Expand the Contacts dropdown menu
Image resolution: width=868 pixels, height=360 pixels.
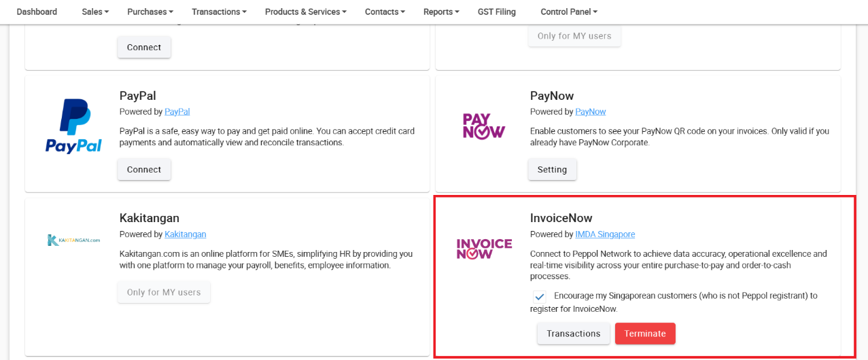pyautogui.click(x=385, y=12)
